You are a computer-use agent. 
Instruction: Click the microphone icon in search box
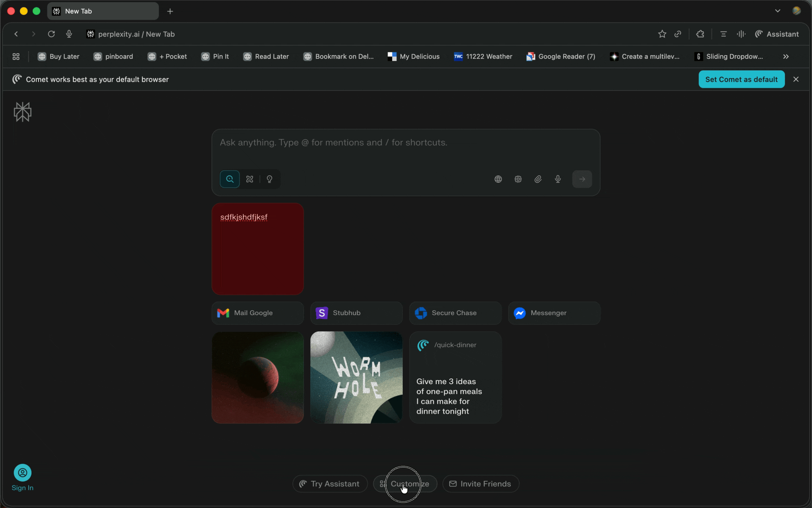coord(557,179)
